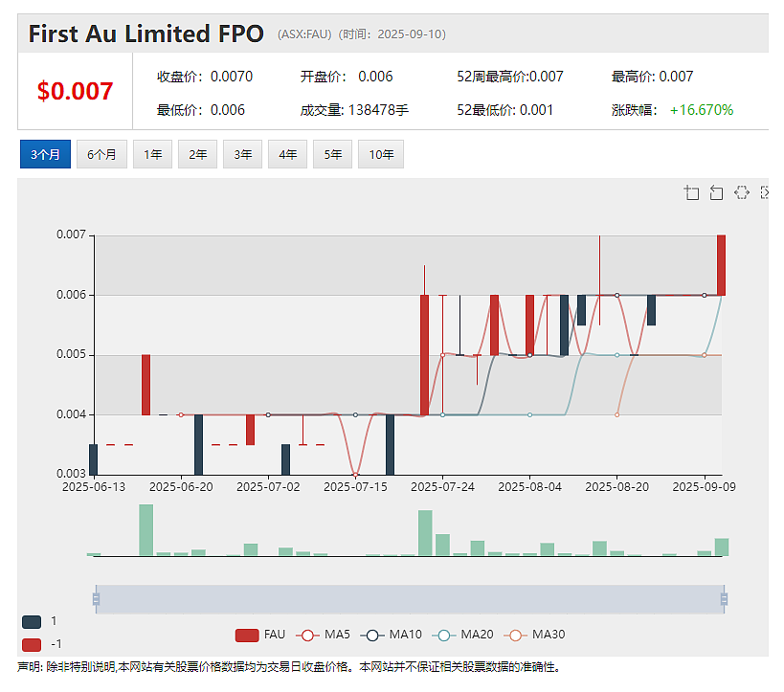Choose the 1年 range tab
Screen dimensions: 784x692
point(152,154)
